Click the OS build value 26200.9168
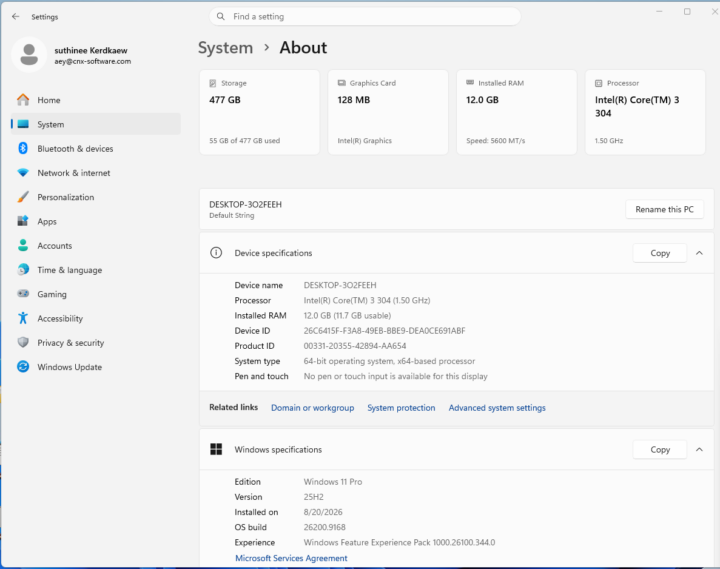This screenshot has width=720, height=569. (x=324, y=527)
